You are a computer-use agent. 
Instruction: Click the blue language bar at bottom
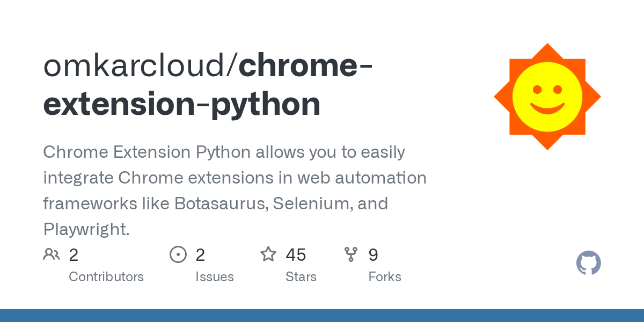(322, 316)
